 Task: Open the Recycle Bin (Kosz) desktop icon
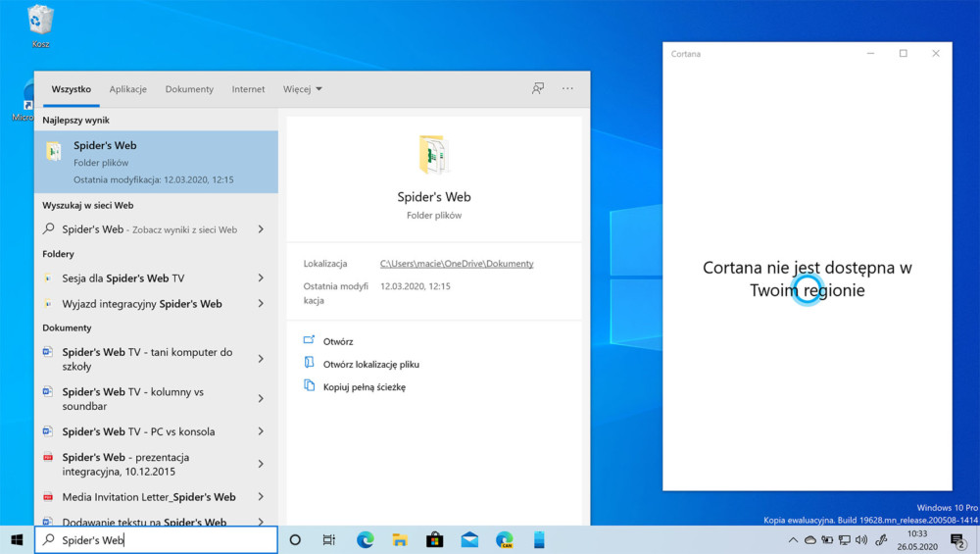tap(40, 26)
